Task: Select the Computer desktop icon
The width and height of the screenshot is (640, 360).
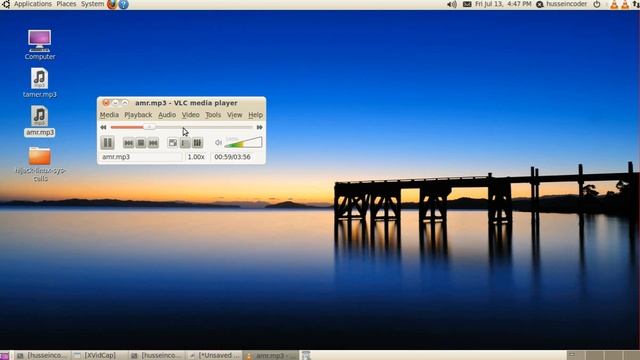Action: (x=40, y=45)
